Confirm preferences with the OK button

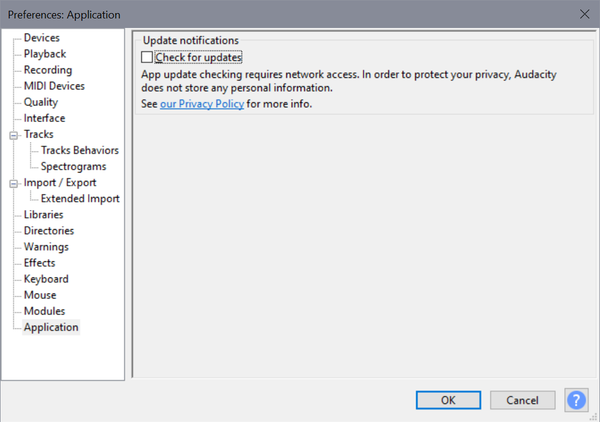(448, 400)
